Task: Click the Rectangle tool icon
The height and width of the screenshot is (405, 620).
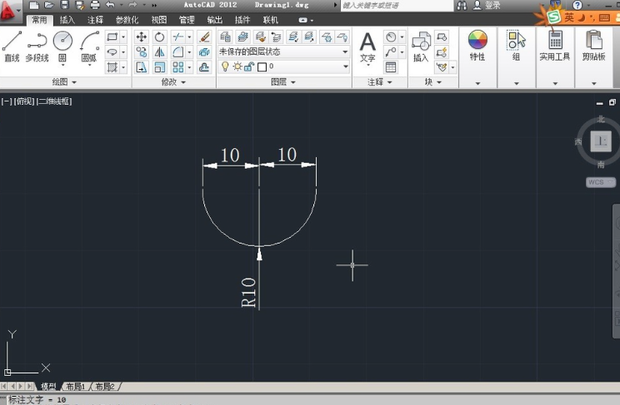Action: click(x=112, y=37)
